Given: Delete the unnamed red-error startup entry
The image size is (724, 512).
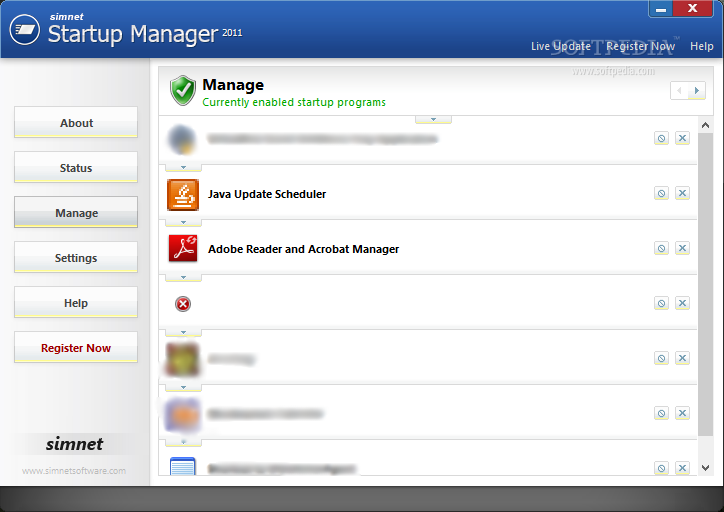Looking at the screenshot, I should click(x=682, y=303).
